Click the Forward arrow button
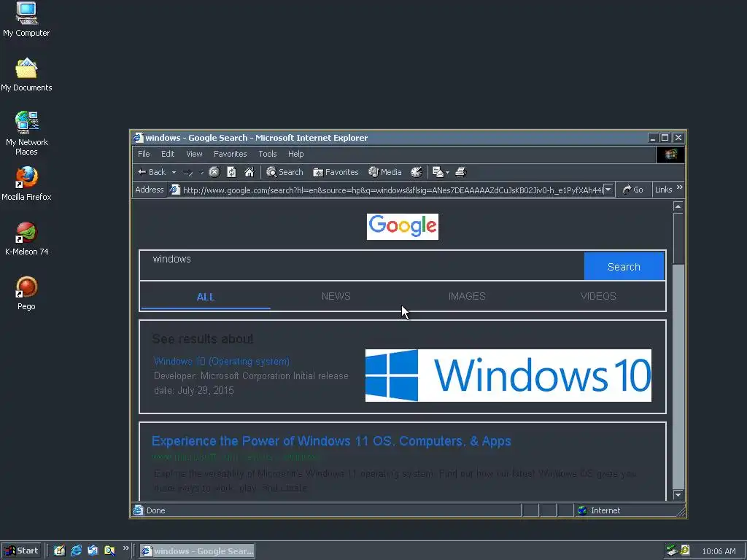Image resolution: width=747 pixels, height=560 pixels. [x=187, y=172]
